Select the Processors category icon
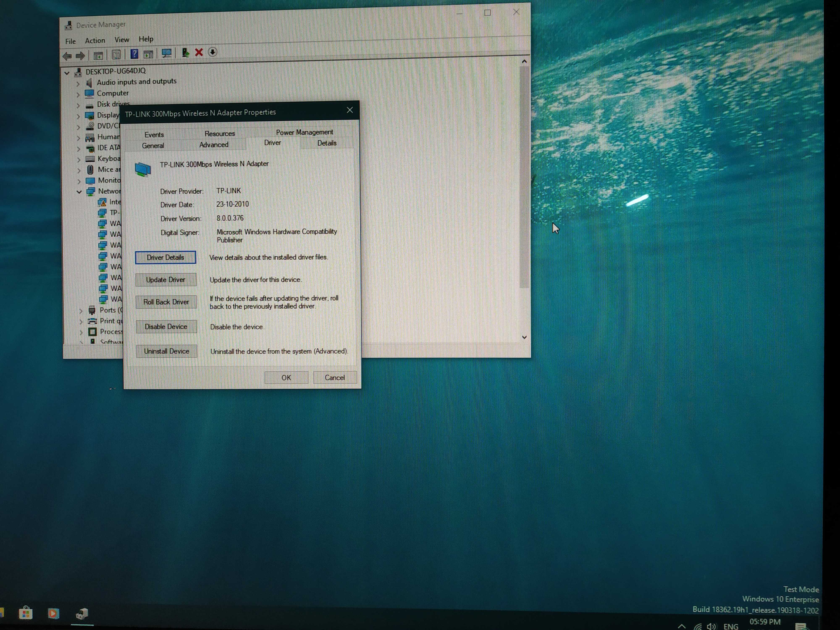Viewport: 840px width, 630px height. [92, 332]
